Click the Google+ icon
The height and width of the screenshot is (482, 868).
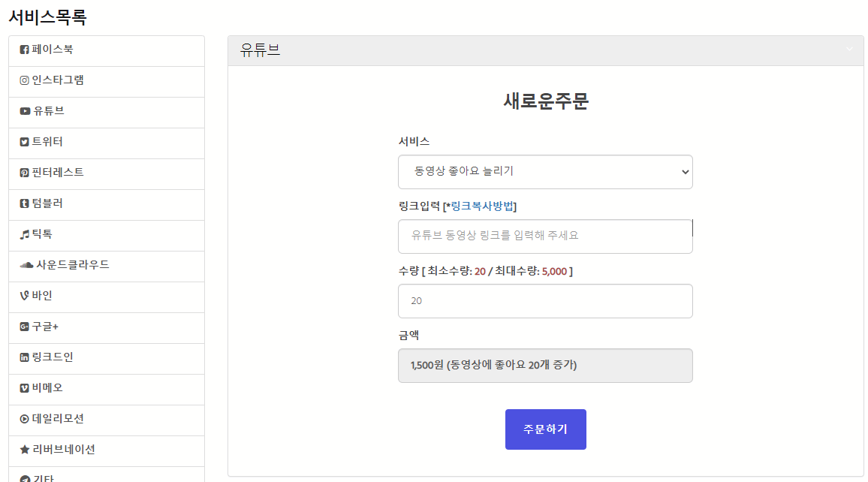click(x=24, y=327)
